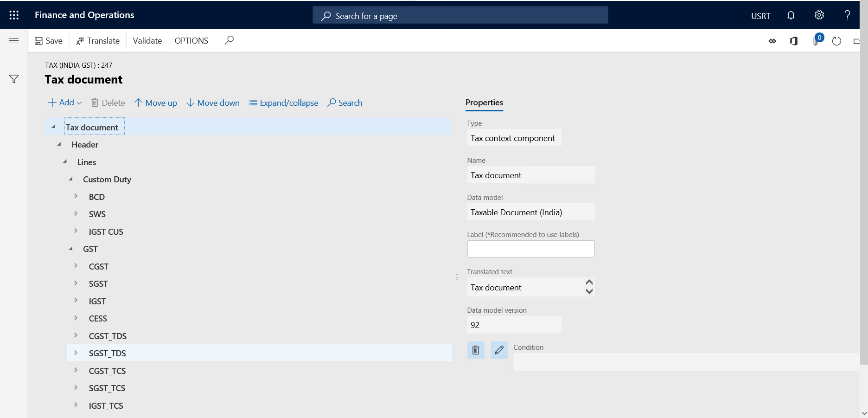The height and width of the screenshot is (418, 868).
Task: Click Expand/collapse
Action: point(284,103)
